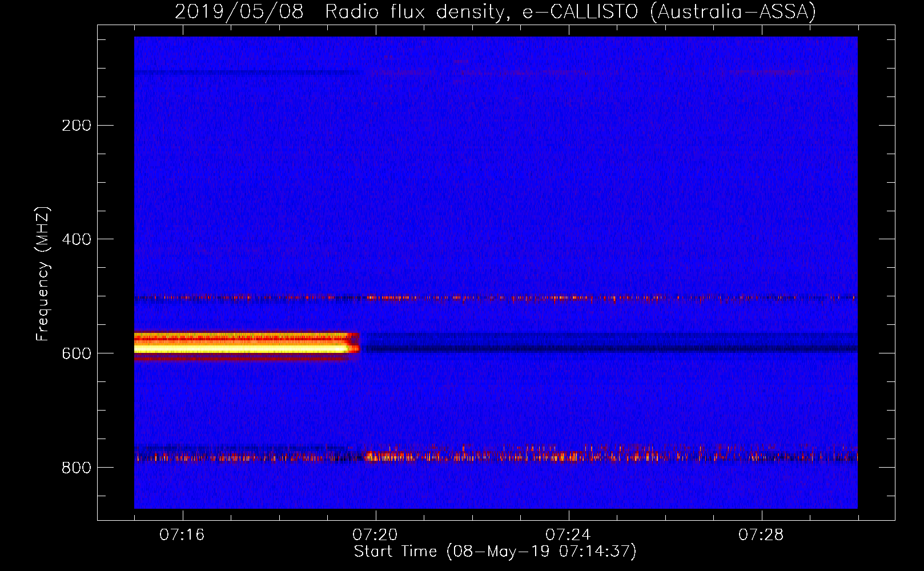Click the '200' frequency tick label
The image size is (924, 571).
(x=77, y=125)
